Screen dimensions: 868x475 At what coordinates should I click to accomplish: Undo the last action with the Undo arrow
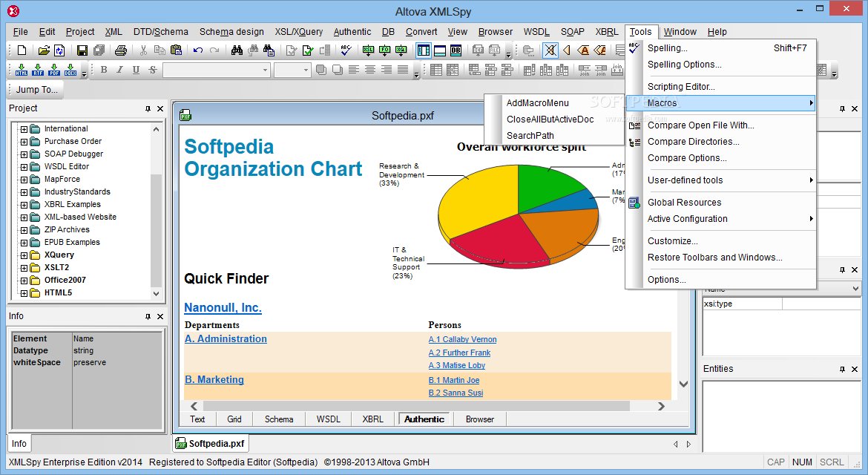click(x=197, y=50)
